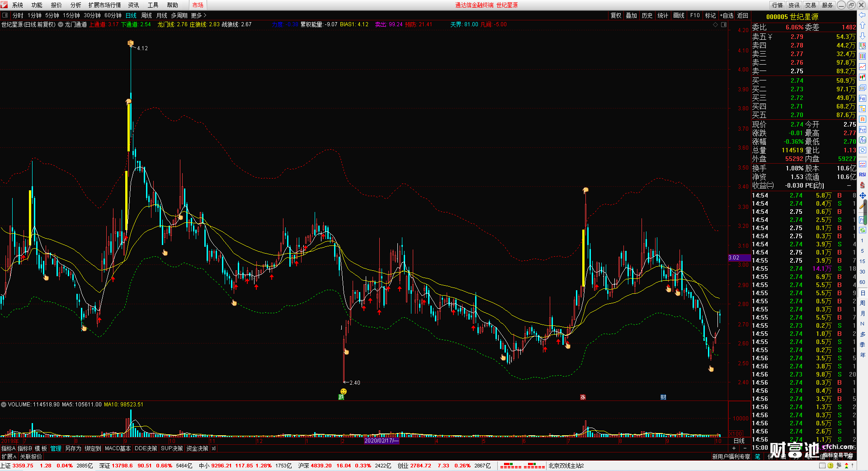
Task: Toggle the side panel icon above price axis
Action: tap(724, 24)
